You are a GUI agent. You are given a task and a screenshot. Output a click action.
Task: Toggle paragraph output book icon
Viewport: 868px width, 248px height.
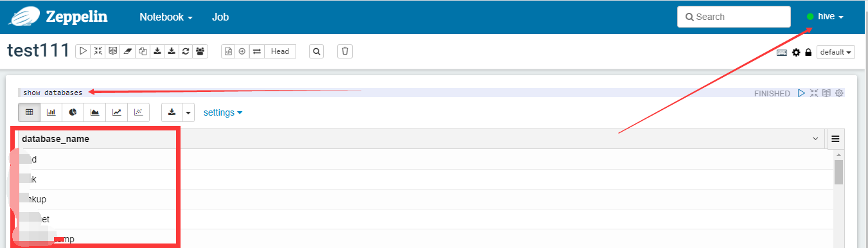(827, 93)
